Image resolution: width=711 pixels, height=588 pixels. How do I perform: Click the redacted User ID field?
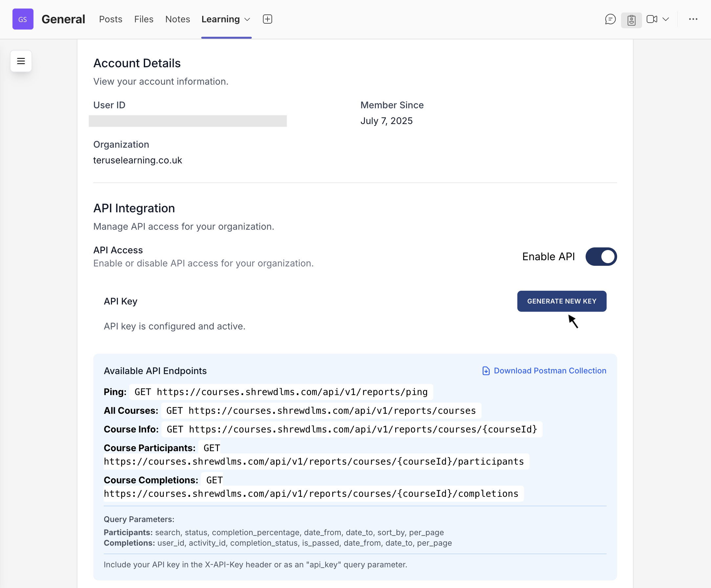pyautogui.click(x=187, y=121)
